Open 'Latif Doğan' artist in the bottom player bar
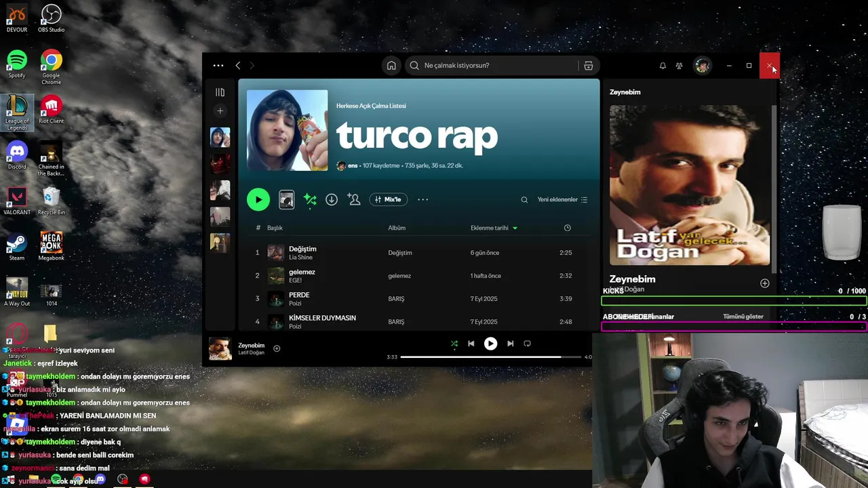The height and width of the screenshot is (488, 868). [x=252, y=352]
